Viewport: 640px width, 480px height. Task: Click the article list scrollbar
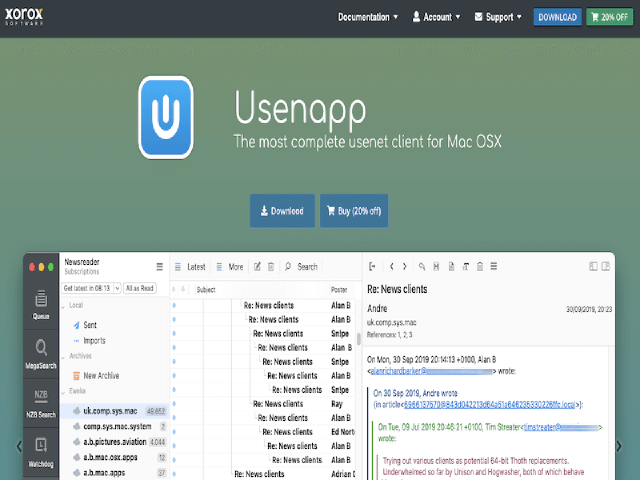[x=359, y=339]
